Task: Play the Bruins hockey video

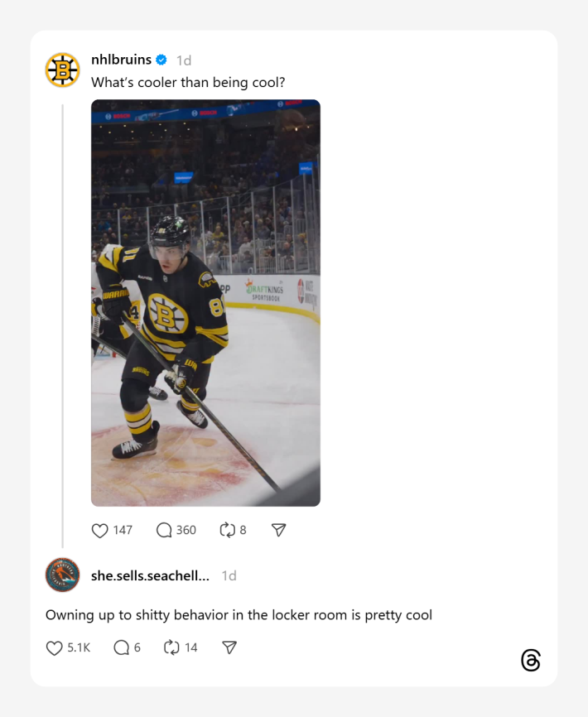Action: click(205, 303)
